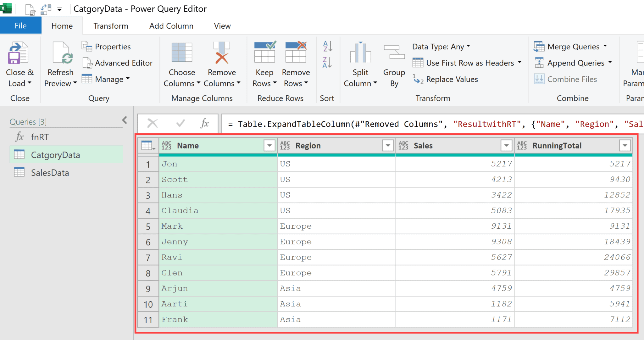Collapse the Queries pane with the chevron
Image resolution: width=644 pixels, height=340 pixels.
125,120
